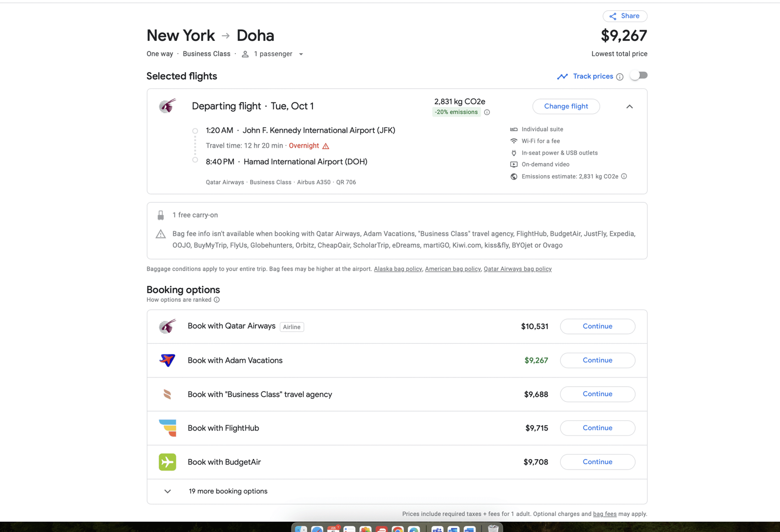Click info icon next to How options are ranked
The height and width of the screenshot is (532, 780).
coord(217,300)
